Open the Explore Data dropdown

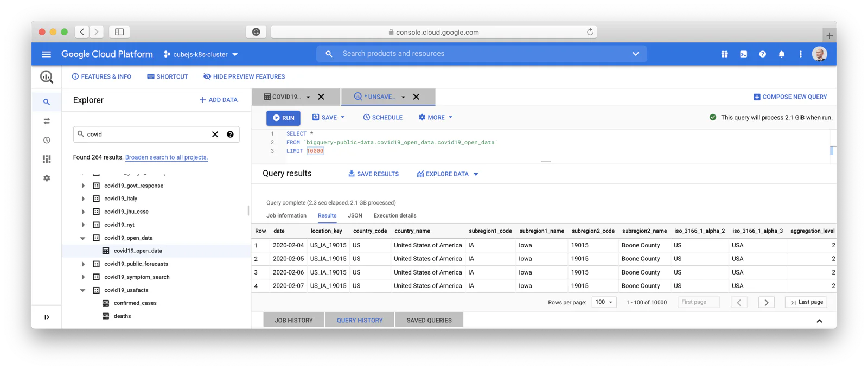tap(447, 174)
